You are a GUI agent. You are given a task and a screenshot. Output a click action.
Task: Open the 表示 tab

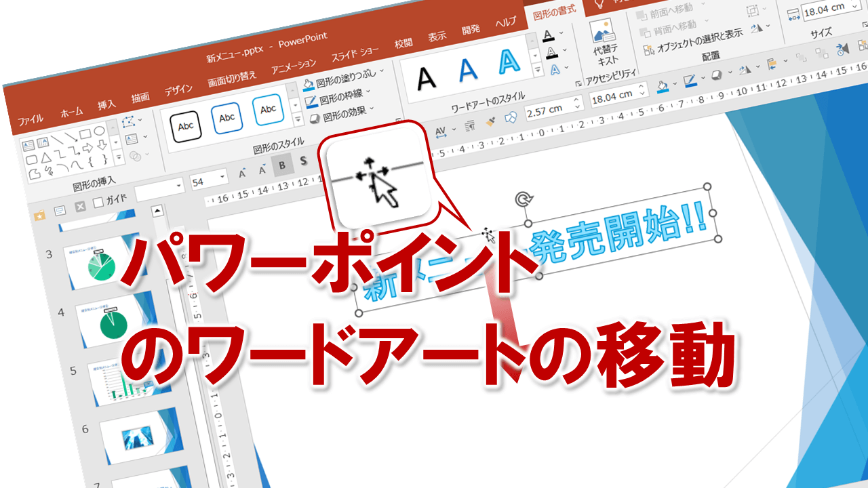[437, 37]
